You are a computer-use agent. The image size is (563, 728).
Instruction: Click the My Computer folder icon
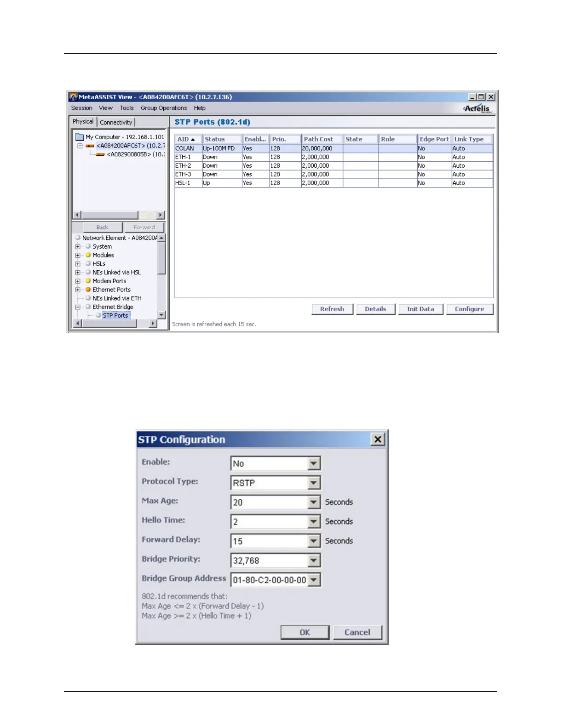[80, 137]
